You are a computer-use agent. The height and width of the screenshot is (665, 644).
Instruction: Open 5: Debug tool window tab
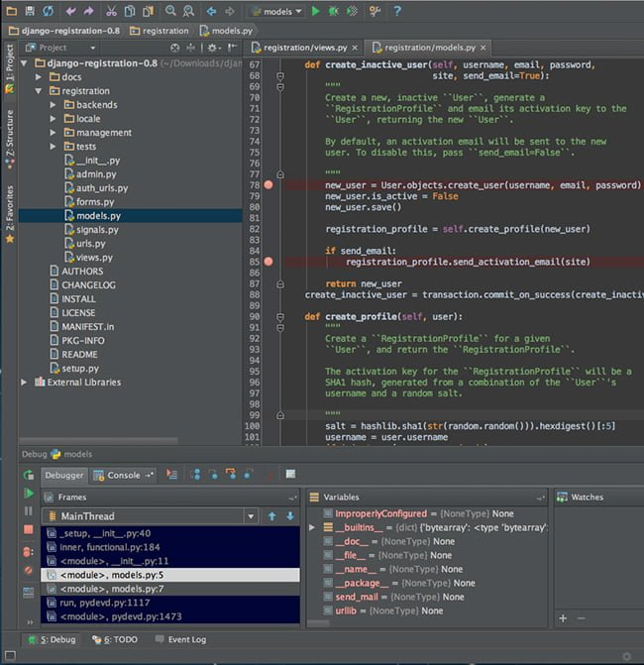pos(52,639)
